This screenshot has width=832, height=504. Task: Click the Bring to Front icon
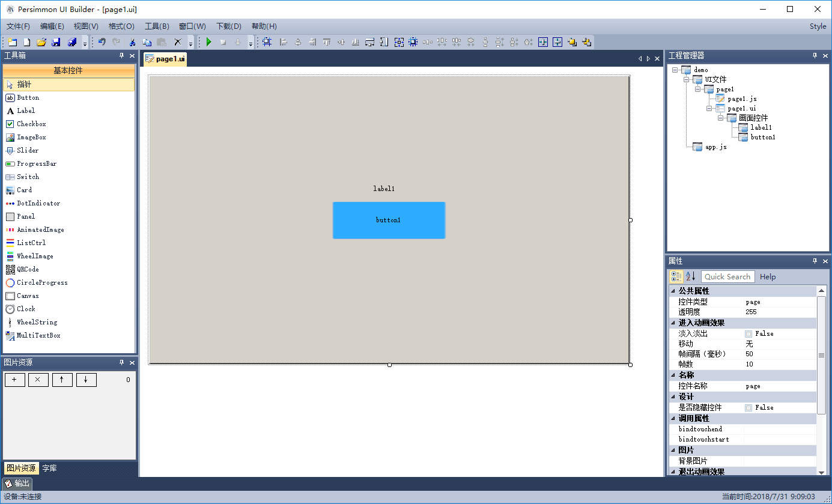click(x=572, y=42)
